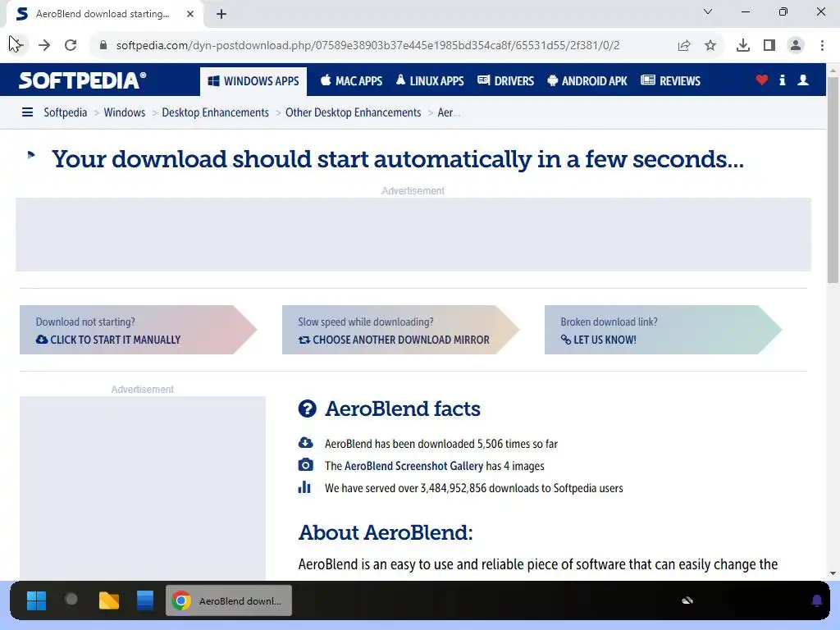This screenshot has width=840, height=630.
Task: Toggle the Chrome side panel icon
Action: point(769,46)
